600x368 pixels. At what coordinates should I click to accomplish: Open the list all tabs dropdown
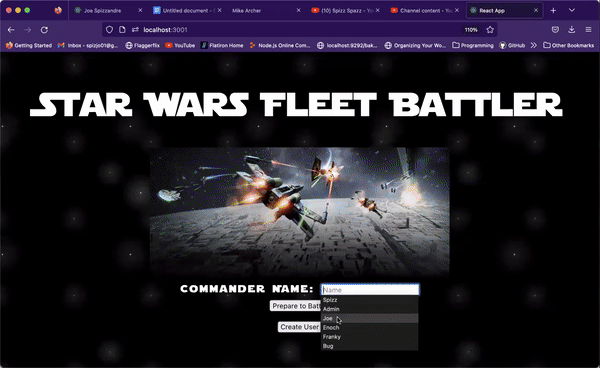point(572,10)
